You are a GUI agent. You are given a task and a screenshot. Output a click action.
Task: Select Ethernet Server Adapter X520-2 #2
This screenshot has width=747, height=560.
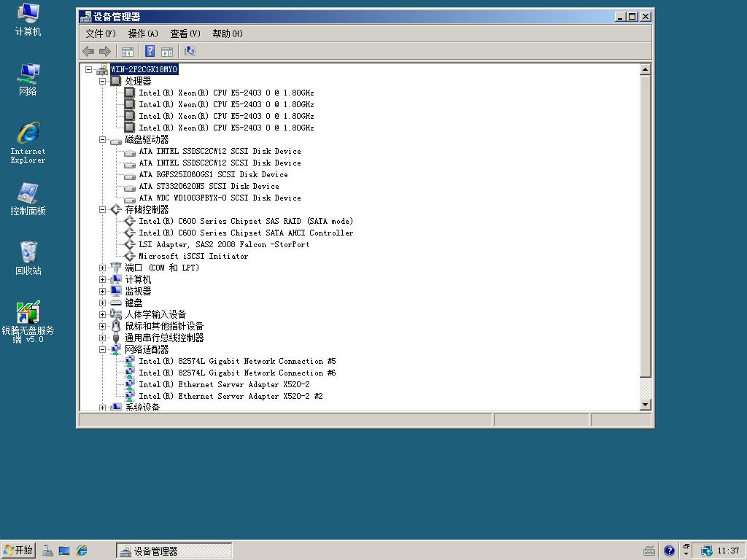pyautogui.click(x=231, y=396)
